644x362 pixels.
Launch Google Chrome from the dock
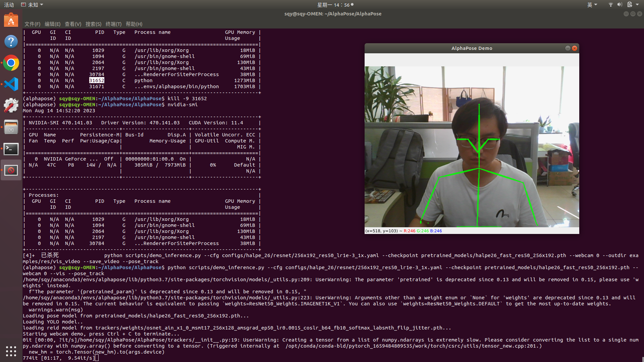11,63
